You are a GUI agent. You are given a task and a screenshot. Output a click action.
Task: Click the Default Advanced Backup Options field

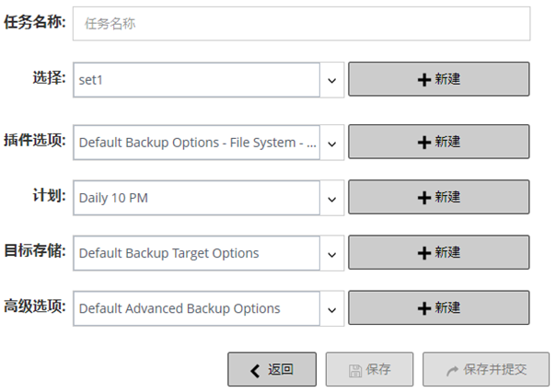point(196,308)
